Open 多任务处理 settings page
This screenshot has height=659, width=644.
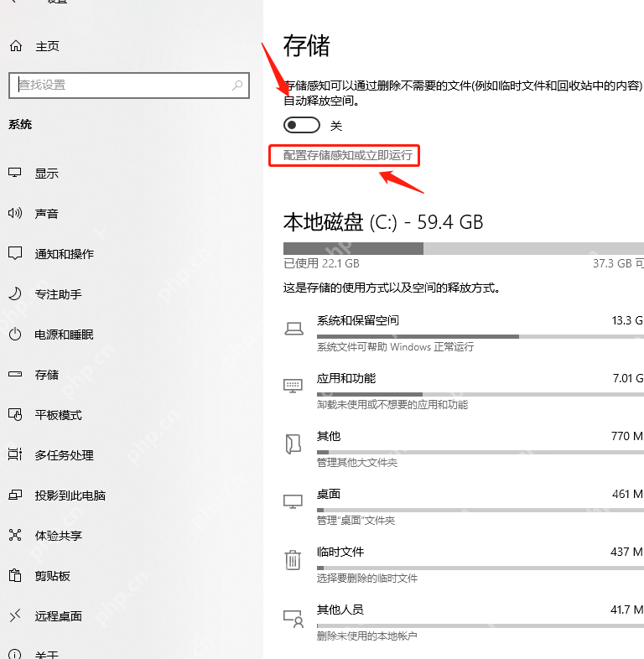pos(65,455)
